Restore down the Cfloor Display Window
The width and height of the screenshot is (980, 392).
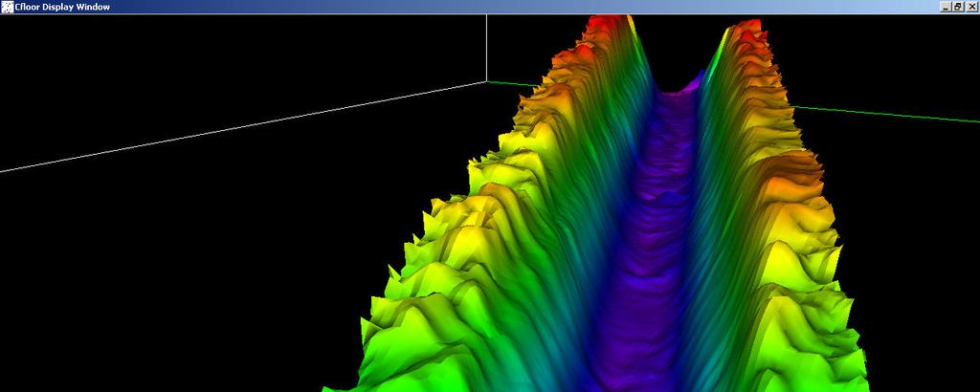958,7
